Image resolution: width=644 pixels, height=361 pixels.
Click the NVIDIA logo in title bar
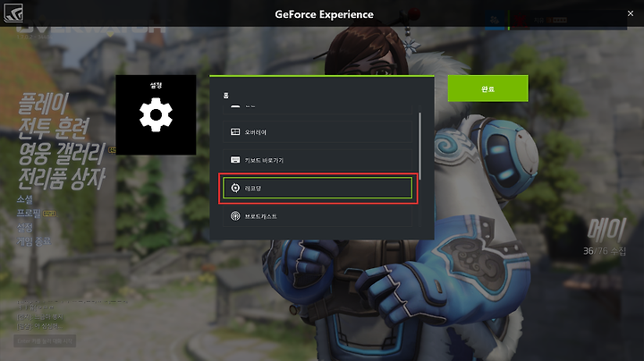click(13, 13)
